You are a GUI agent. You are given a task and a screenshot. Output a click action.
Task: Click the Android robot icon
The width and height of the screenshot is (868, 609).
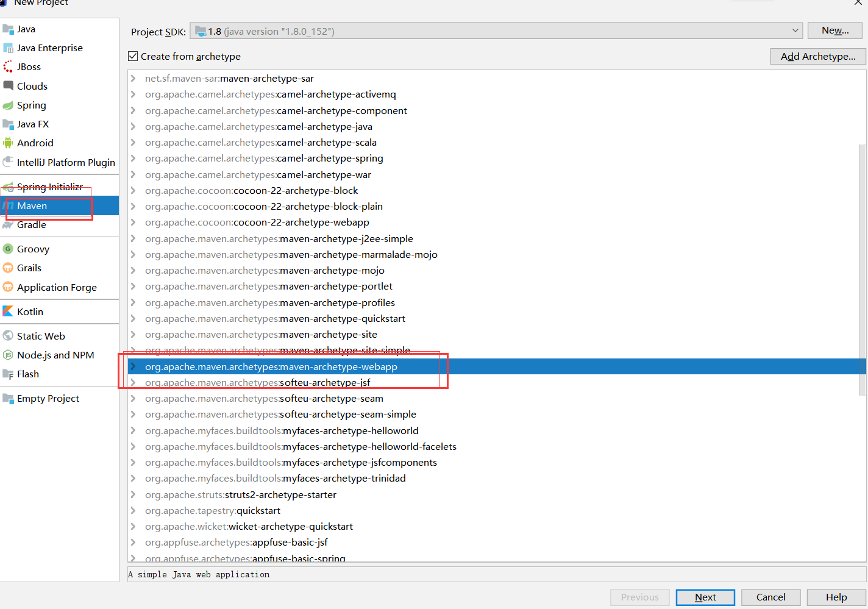coord(8,143)
